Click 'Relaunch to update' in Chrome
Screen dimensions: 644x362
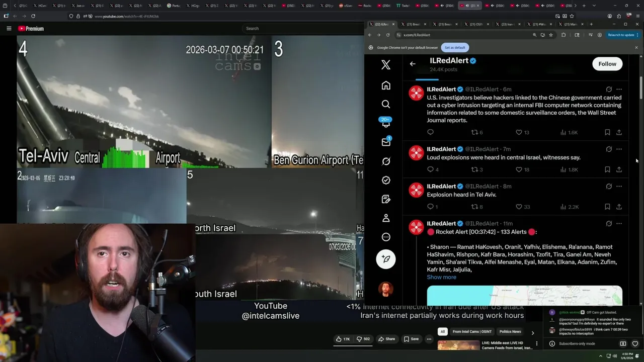point(620,35)
